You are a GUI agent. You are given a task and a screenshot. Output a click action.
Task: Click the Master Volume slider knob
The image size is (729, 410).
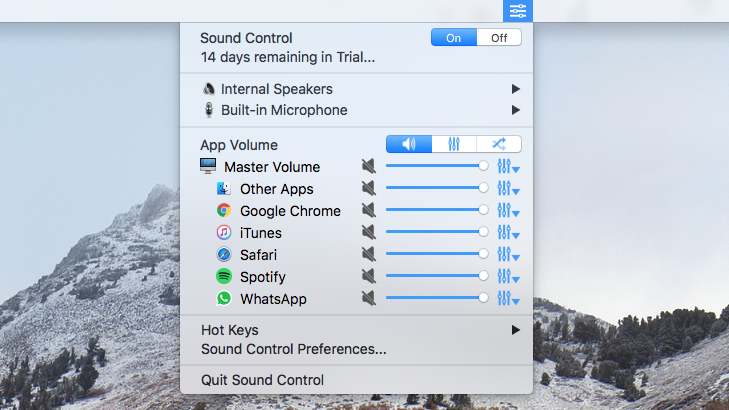[x=483, y=167]
